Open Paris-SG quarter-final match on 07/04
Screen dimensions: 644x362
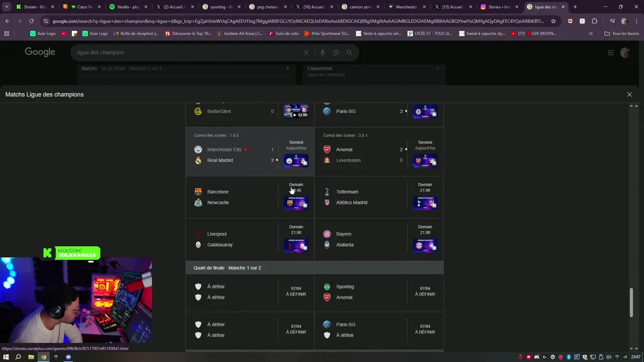click(379, 330)
